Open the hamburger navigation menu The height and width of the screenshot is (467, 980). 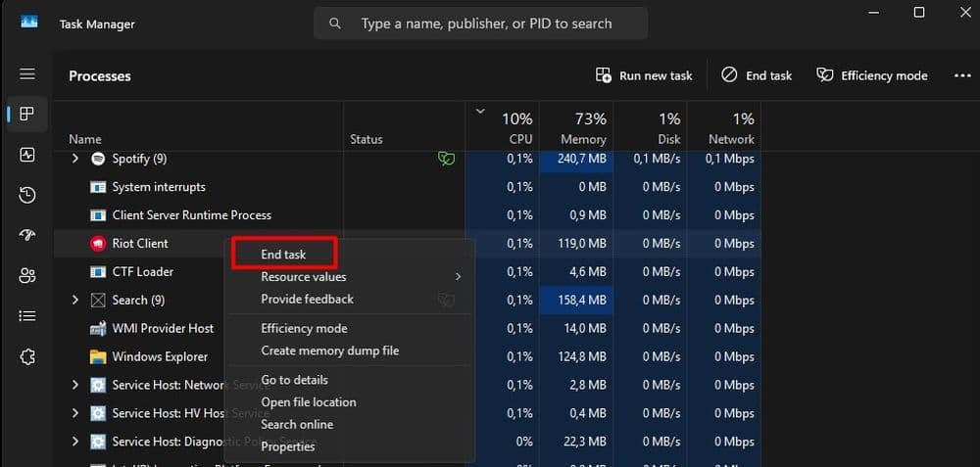click(x=26, y=74)
